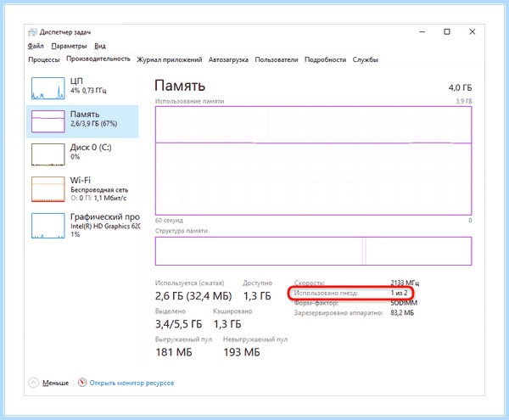The height and width of the screenshot is (420, 509).
Task: Select the ЦП mini graph thumbnail
Action: point(48,88)
